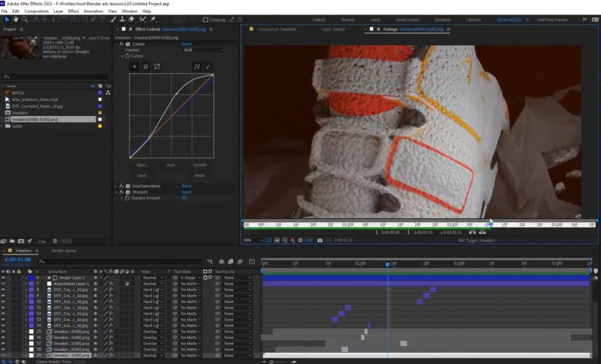Select the Brush tool
The width and height of the screenshot is (601, 364).
coord(113,19)
